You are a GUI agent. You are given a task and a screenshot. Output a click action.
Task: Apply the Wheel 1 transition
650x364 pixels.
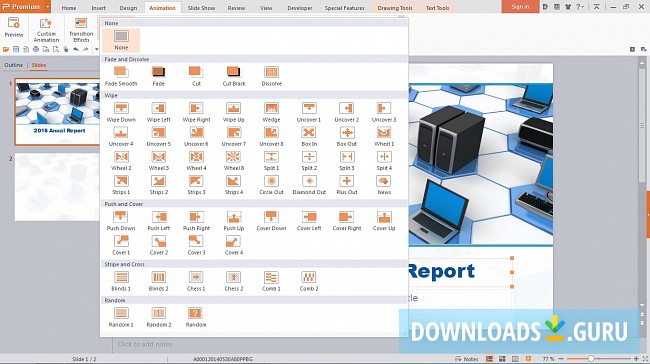[384, 136]
